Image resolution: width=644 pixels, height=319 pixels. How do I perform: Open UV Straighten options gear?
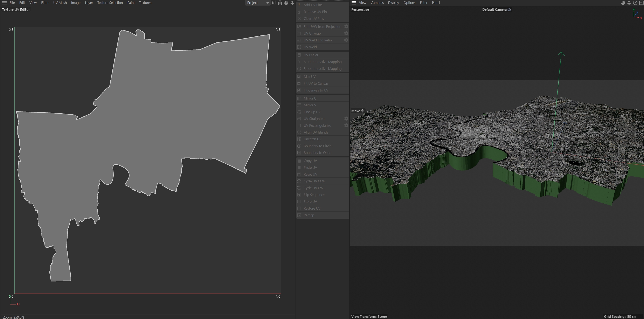point(346,118)
